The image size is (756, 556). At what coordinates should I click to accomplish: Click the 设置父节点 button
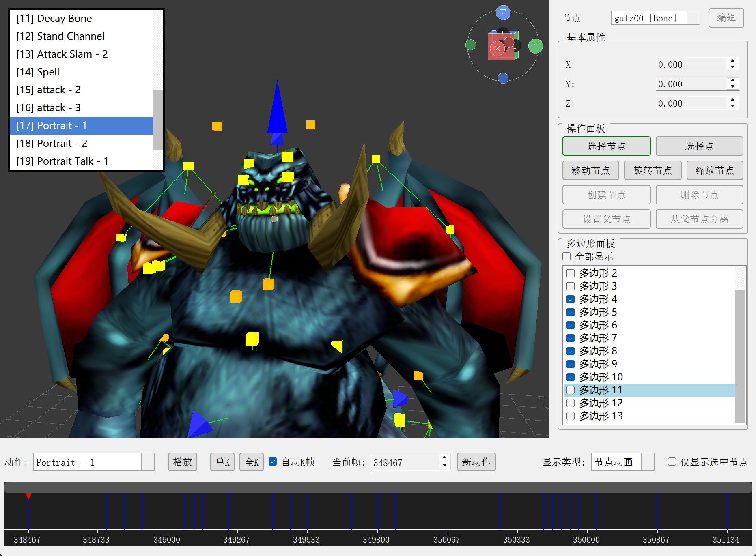[606, 219]
